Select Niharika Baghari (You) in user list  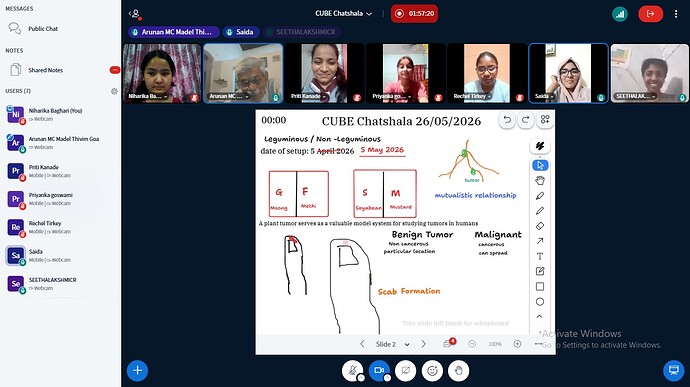[61, 114]
